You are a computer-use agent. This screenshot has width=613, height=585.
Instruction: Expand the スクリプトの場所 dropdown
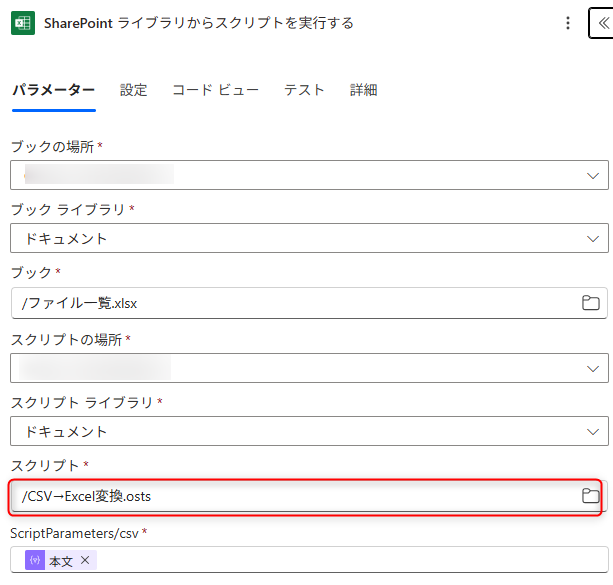593,368
